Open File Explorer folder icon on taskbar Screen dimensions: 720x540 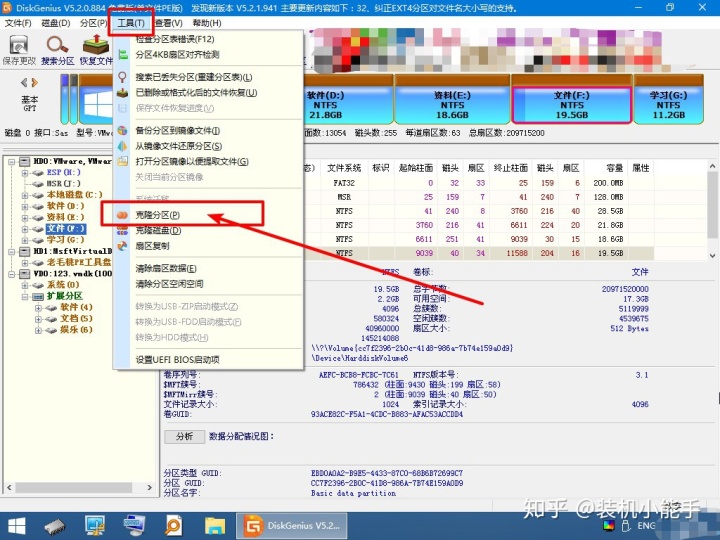tap(214, 526)
